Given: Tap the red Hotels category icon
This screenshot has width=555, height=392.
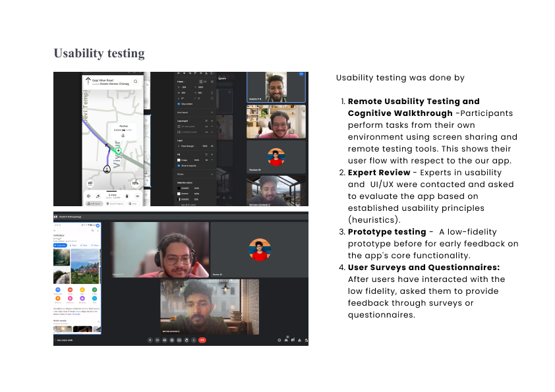Looking at the screenshot, I should point(70,290).
